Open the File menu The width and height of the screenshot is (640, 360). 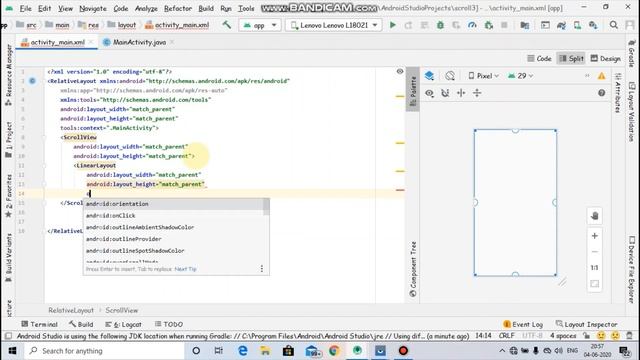point(25,8)
